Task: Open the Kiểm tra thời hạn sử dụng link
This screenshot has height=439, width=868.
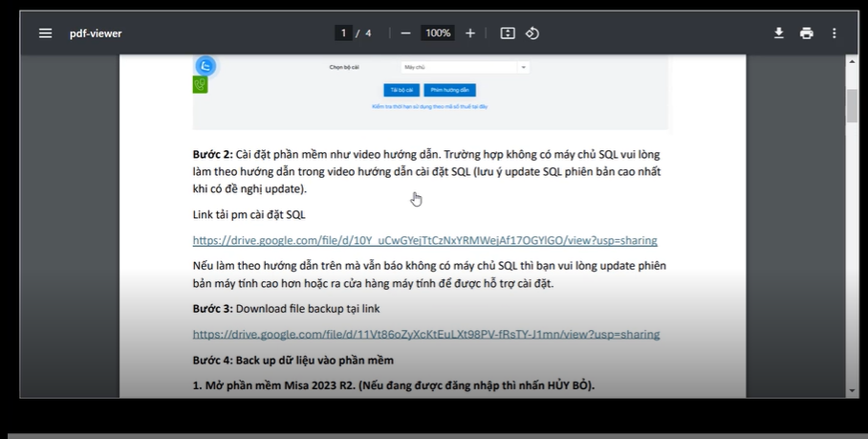Action: 429,106
